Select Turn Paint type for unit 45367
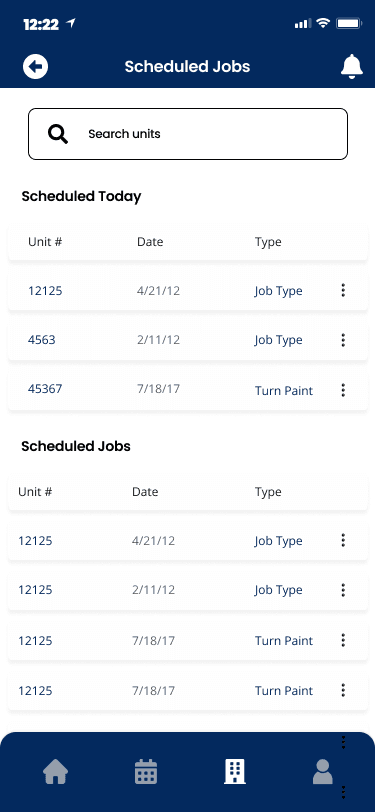Viewport: 375px width, 812px height. 284,390
